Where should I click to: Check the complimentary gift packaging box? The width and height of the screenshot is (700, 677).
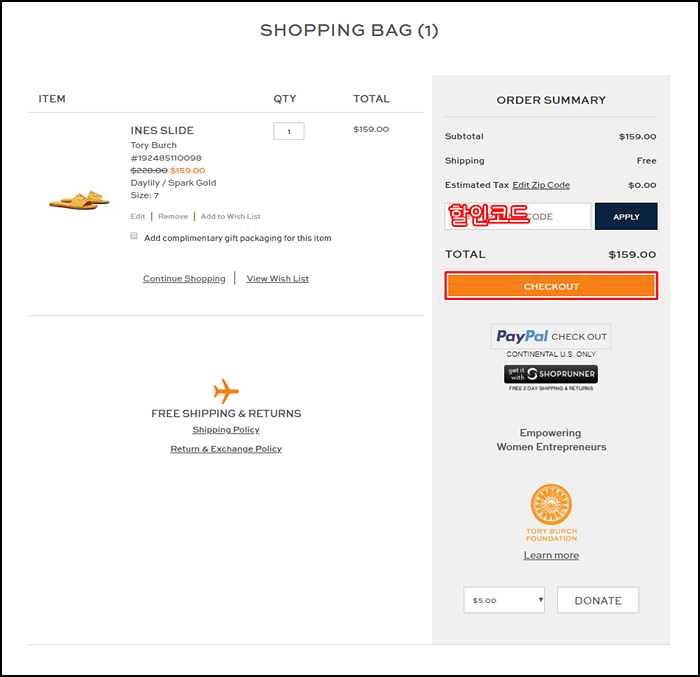pos(134,237)
